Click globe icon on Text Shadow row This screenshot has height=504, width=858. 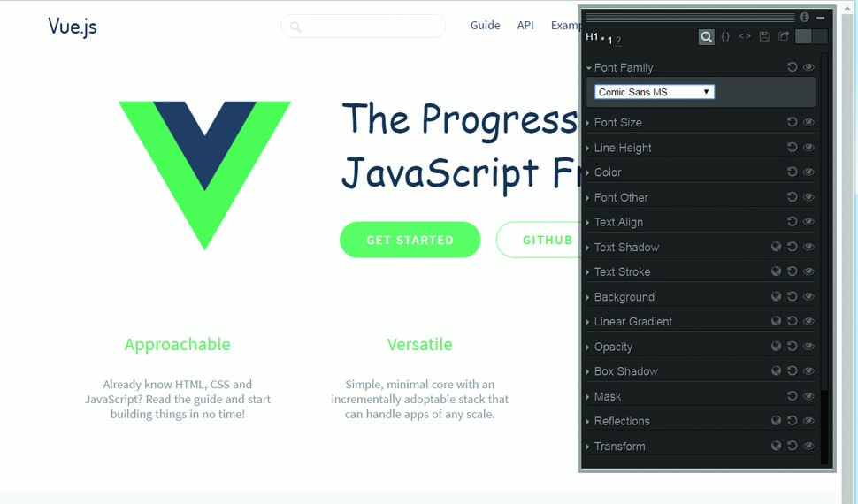click(776, 247)
